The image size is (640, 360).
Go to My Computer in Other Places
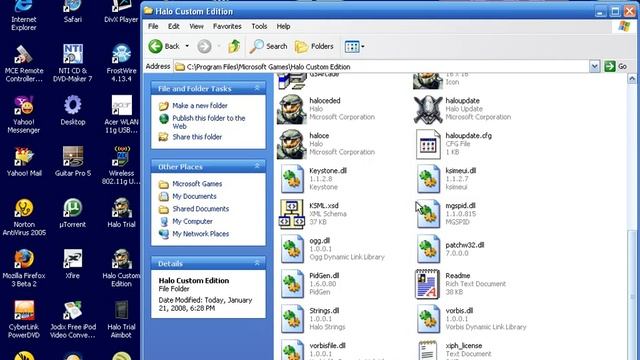coord(192,222)
